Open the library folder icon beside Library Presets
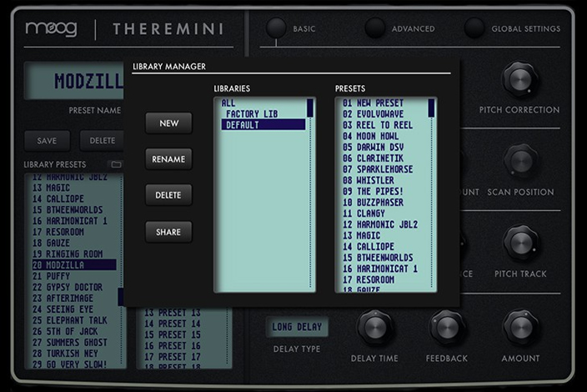This screenshot has width=587, height=392. [116, 164]
